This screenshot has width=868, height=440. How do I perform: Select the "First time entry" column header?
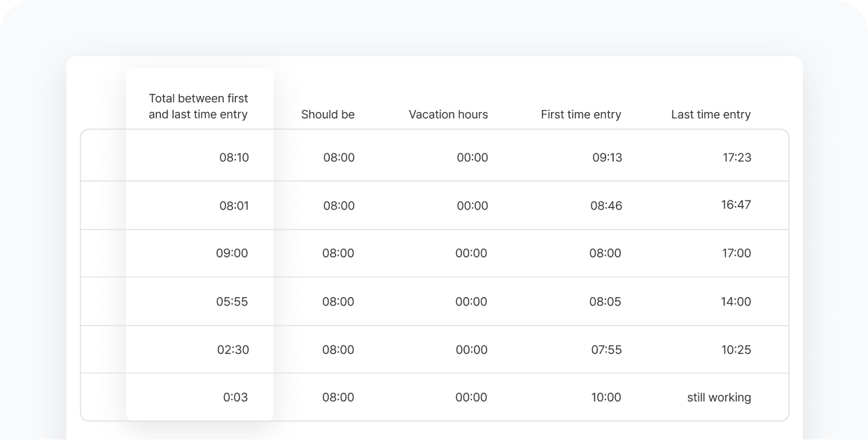(580, 114)
